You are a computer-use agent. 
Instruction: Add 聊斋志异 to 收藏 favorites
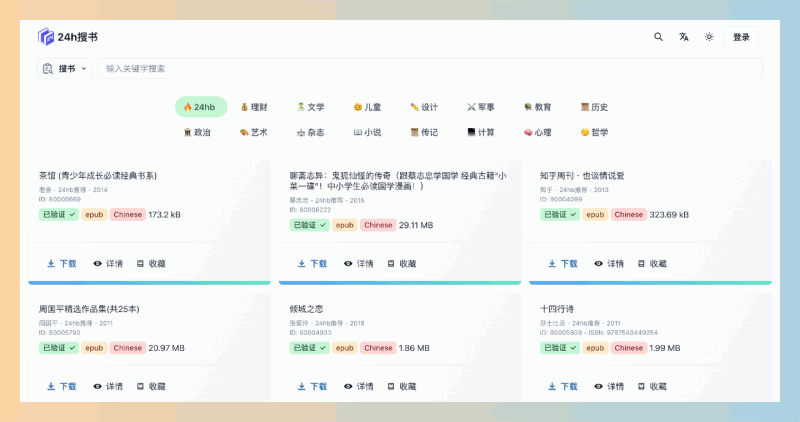[x=402, y=264]
